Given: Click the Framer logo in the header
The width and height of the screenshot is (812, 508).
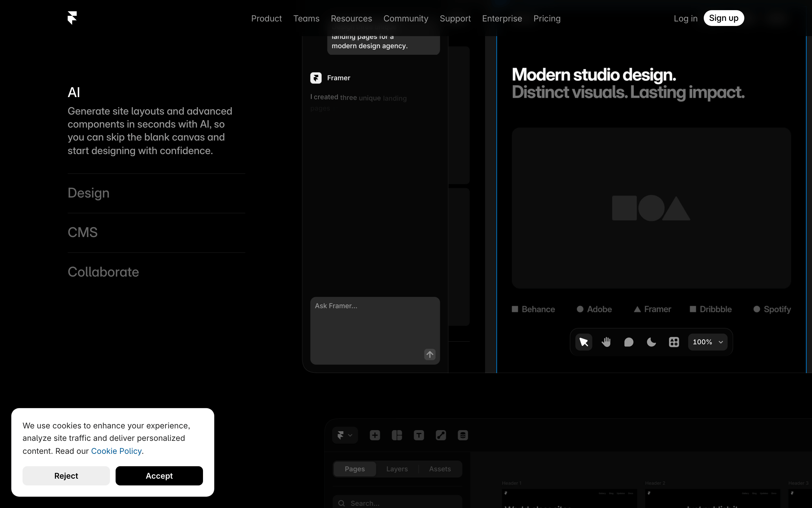Looking at the screenshot, I should [x=72, y=18].
